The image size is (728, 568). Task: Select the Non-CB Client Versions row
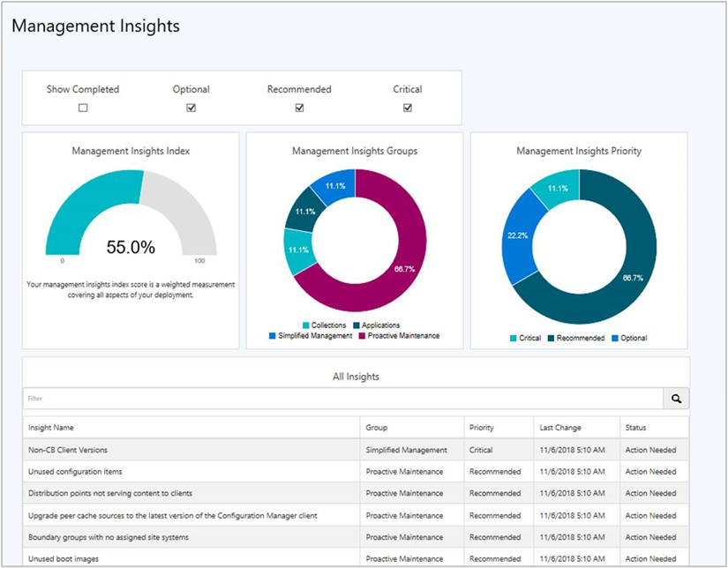click(356, 450)
